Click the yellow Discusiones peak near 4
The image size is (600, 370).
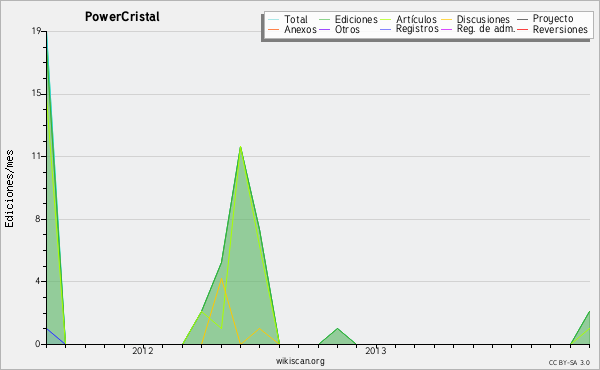click(x=221, y=279)
